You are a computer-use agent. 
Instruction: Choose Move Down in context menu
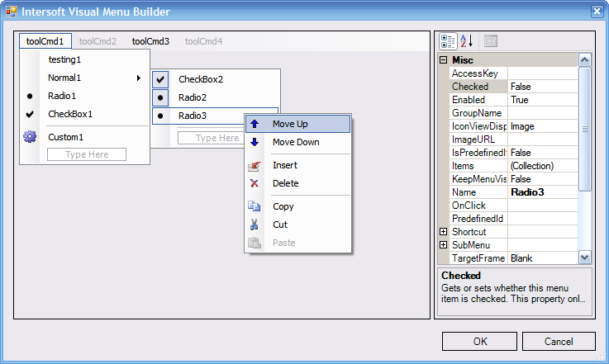click(298, 142)
